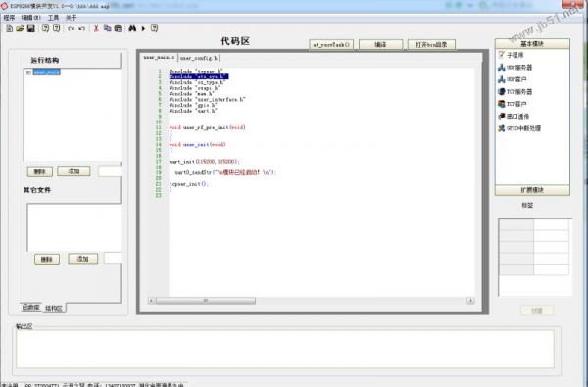Image resolution: width=588 pixels, height=387 pixels.
Task: Click the highlighted #include "ets_sys.h" line
Action: click(199, 76)
